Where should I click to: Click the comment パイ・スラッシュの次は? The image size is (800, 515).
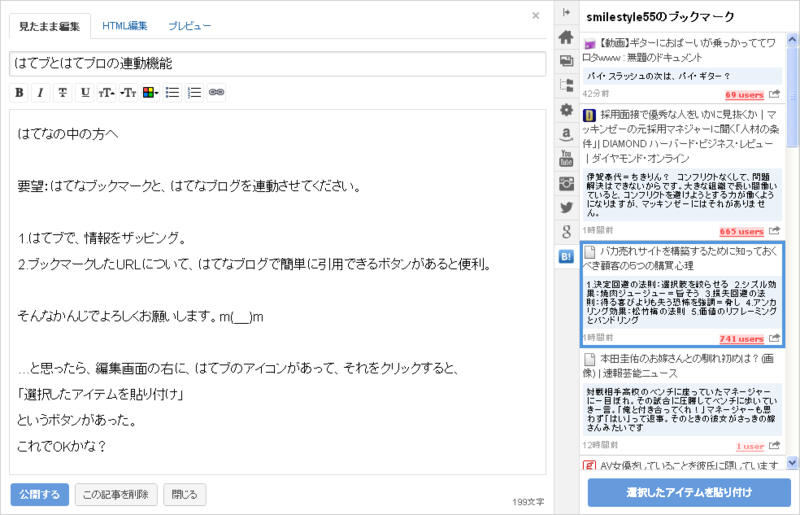pos(659,76)
